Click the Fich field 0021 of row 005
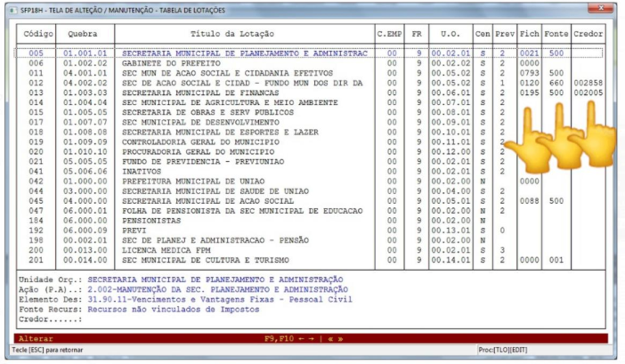Viewport: 625px width, 364px height. click(529, 53)
